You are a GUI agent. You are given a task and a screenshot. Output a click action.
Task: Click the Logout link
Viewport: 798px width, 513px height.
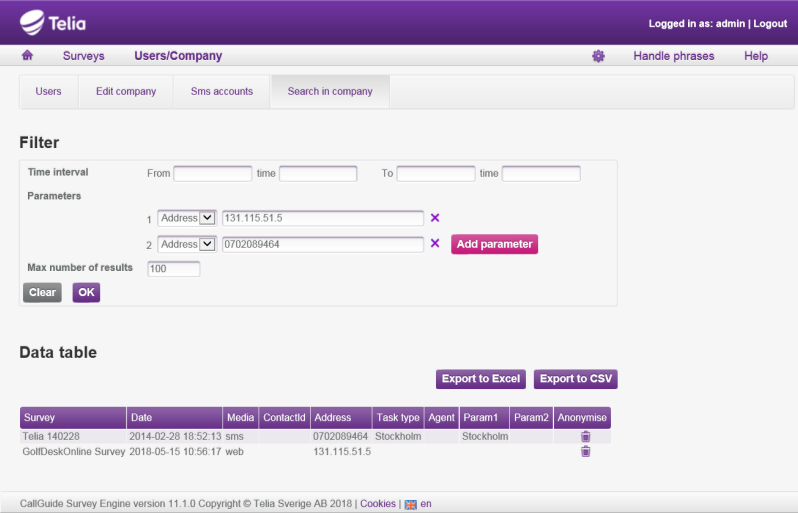point(770,23)
